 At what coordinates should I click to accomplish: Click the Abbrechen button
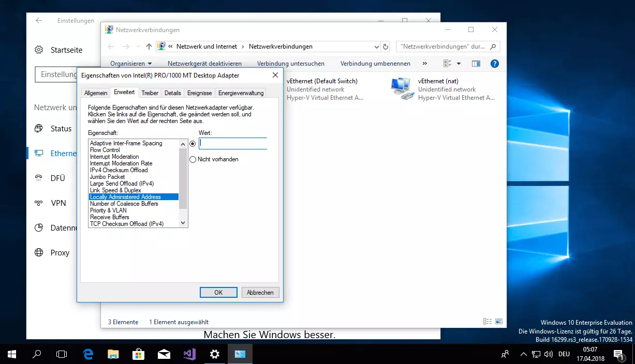click(260, 293)
